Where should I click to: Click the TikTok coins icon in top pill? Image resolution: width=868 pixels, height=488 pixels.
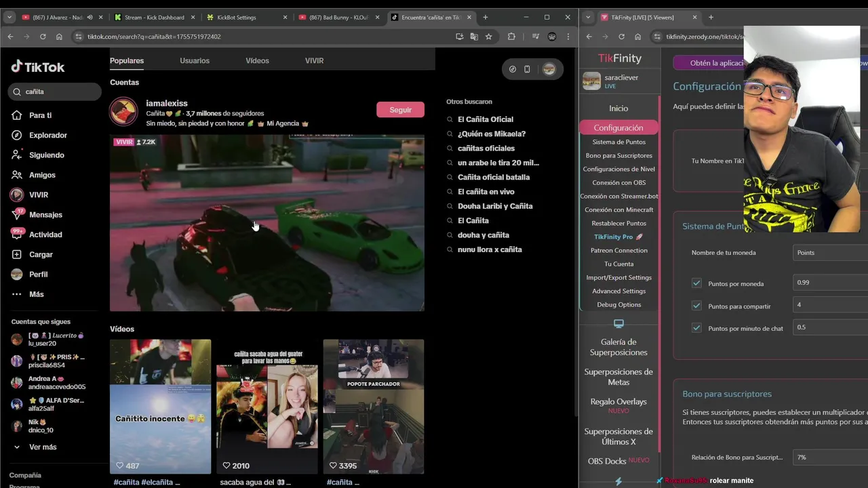coord(513,69)
